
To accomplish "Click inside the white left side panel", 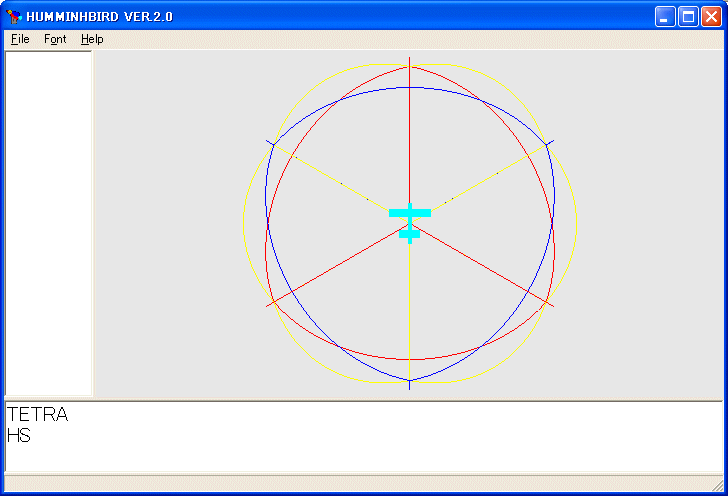I will coord(48,223).
